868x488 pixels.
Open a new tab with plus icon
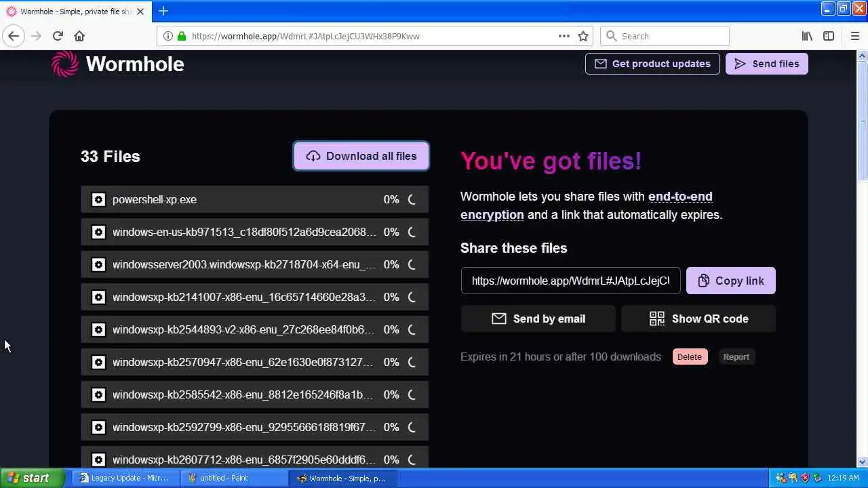coord(163,11)
